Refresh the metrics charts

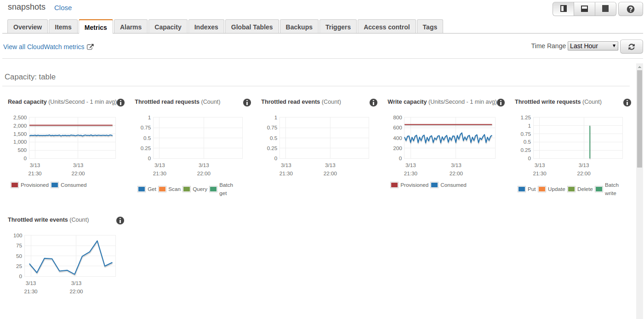point(631,46)
